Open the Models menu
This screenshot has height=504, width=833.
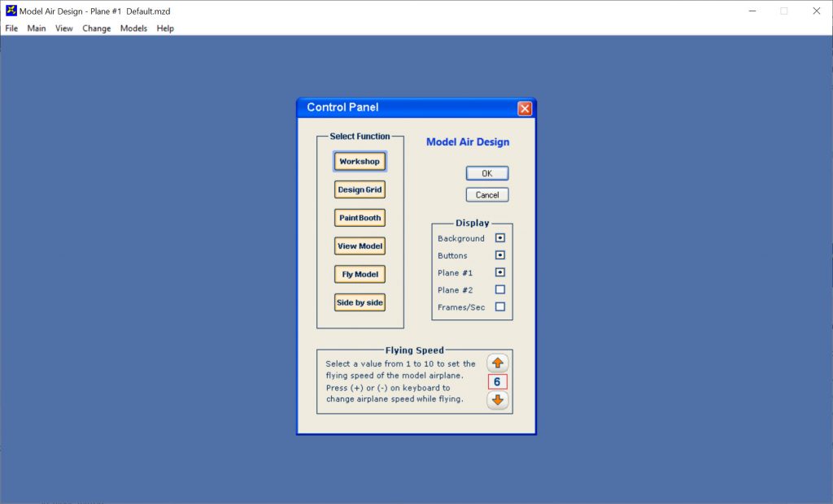(133, 28)
